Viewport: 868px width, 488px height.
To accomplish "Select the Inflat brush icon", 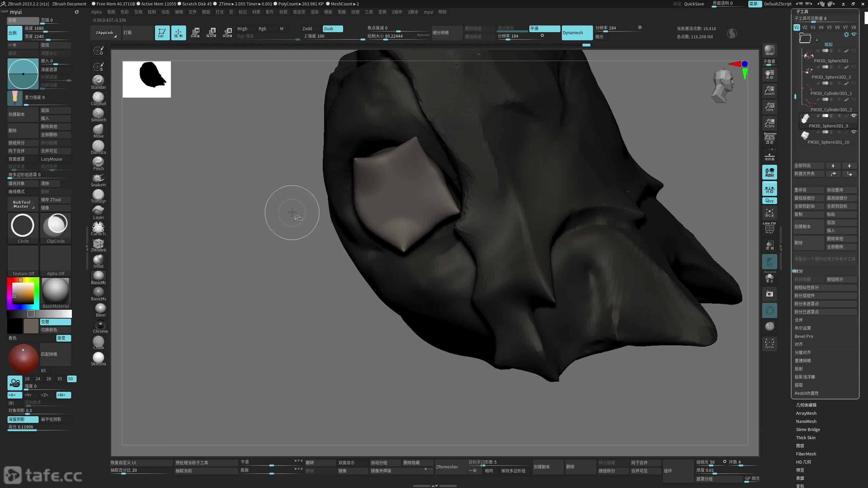I will pos(98,260).
